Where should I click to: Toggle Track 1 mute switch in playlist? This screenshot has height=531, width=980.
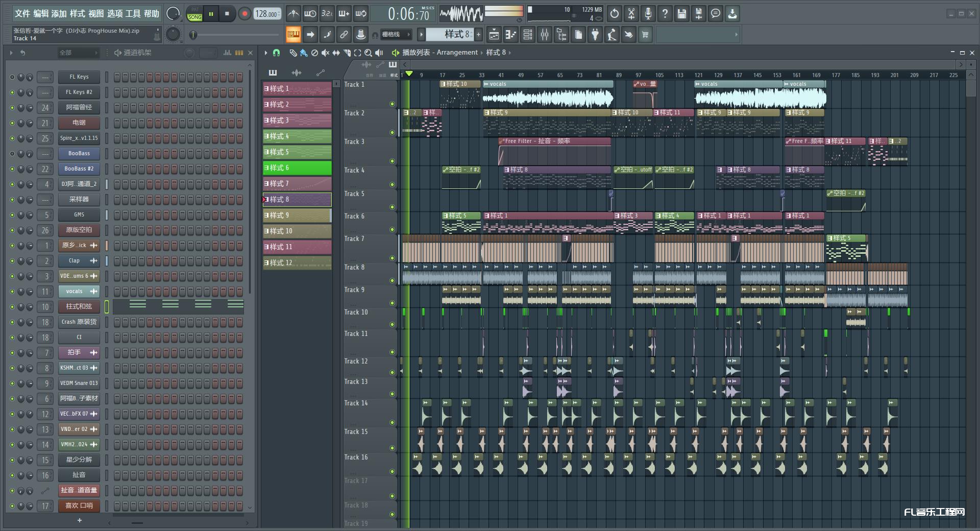point(392,104)
